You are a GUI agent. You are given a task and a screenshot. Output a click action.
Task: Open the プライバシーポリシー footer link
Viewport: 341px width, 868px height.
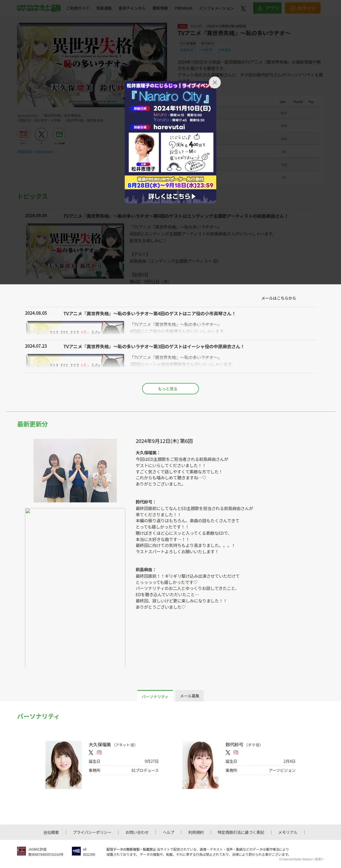pos(92,832)
